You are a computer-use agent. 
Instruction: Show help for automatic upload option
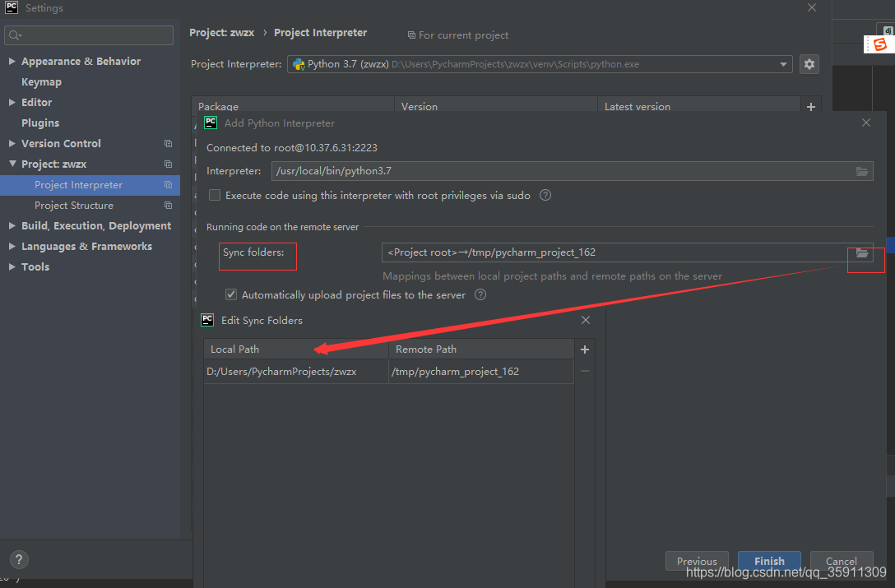point(480,294)
